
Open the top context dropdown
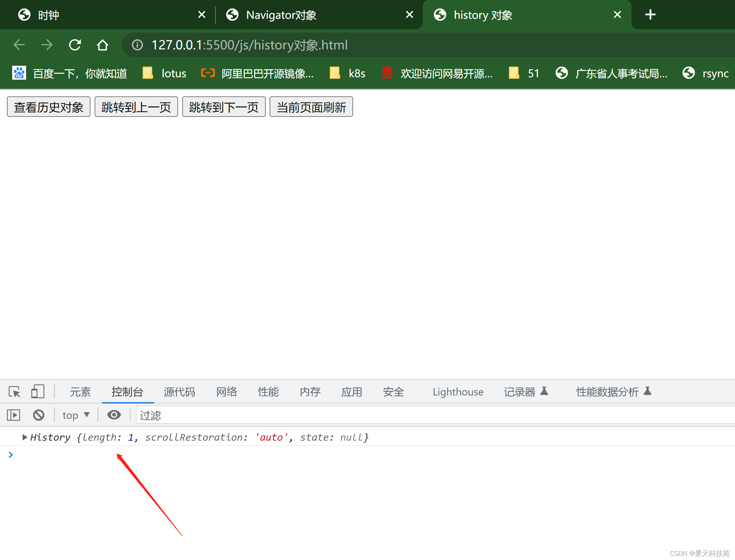tap(76, 415)
